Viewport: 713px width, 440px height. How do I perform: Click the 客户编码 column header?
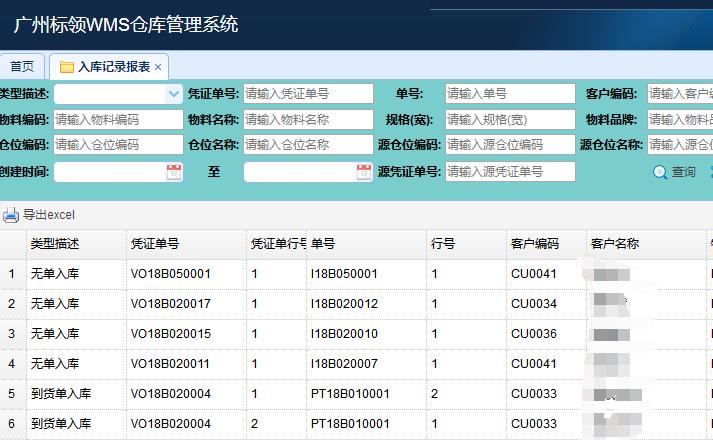(534, 244)
